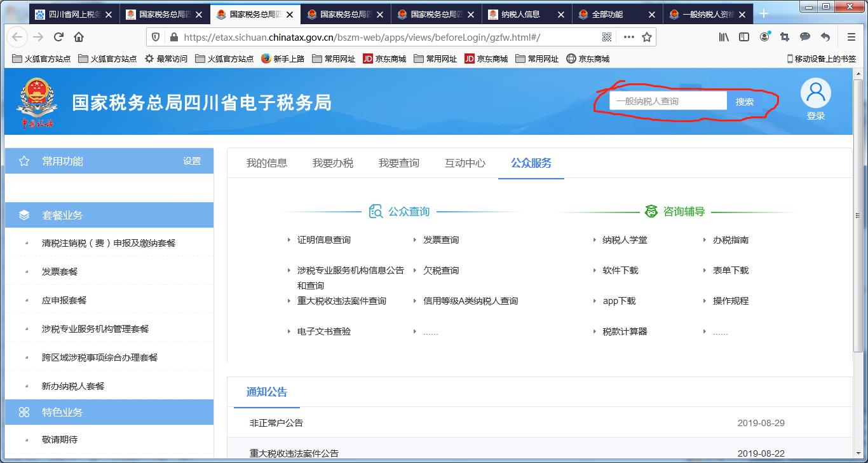
Task: Select the 特色业务 grid icon in sidebar
Action: (24, 412)
